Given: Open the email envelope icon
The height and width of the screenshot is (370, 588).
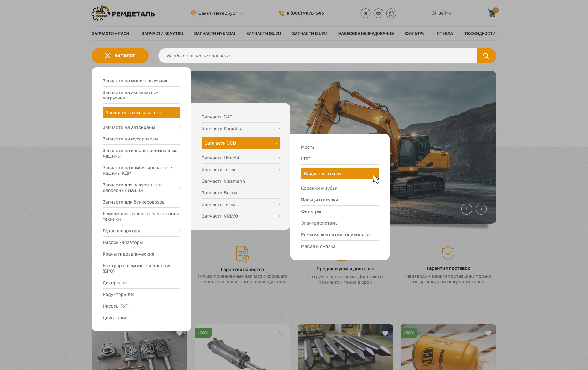Looking at the screenshot, I should pyautogui.click(x=378, y=13).
